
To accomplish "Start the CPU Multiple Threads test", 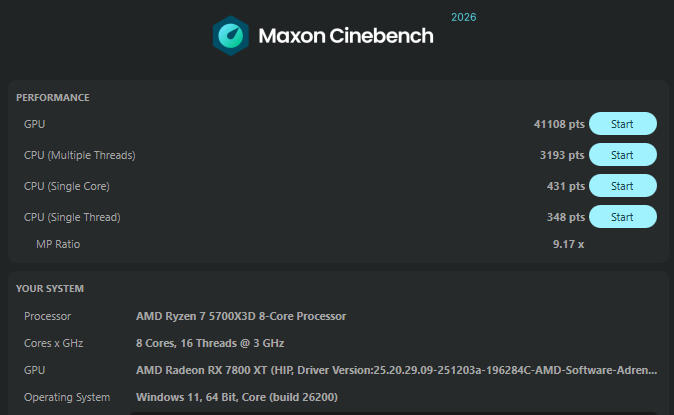I will tap(622, 155).
